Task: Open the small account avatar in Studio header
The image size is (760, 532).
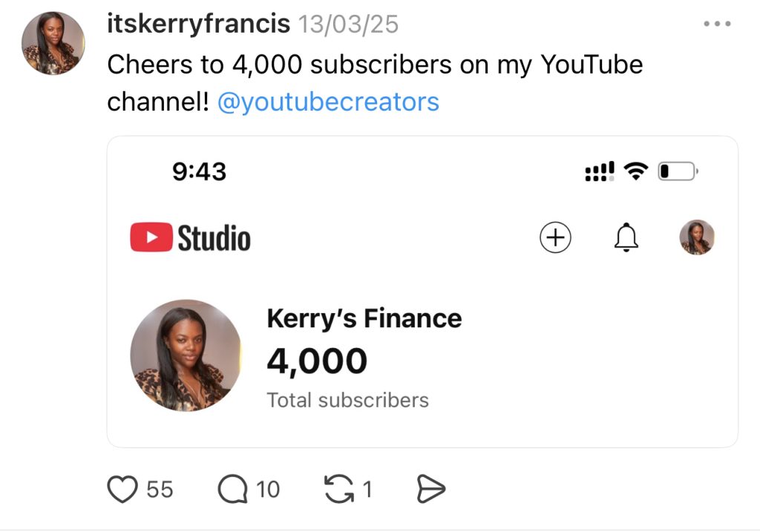Action: pos(697,237)
